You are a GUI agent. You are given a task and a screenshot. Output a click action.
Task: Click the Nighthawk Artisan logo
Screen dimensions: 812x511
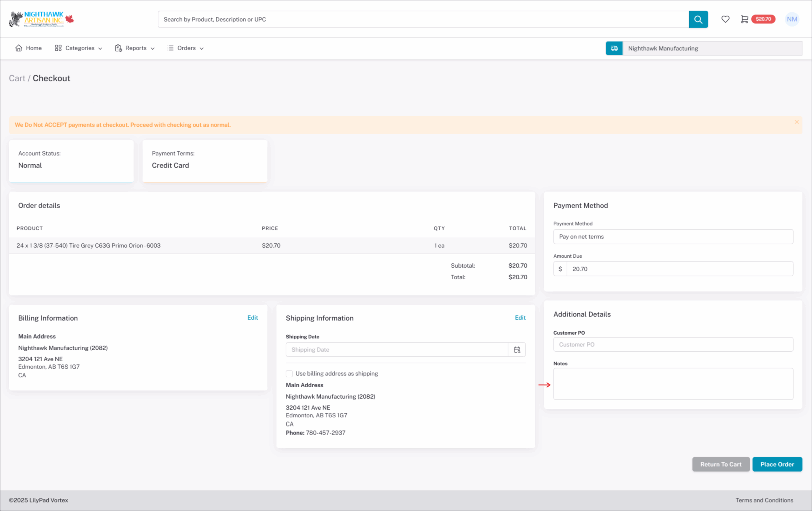tap(42, 19)
